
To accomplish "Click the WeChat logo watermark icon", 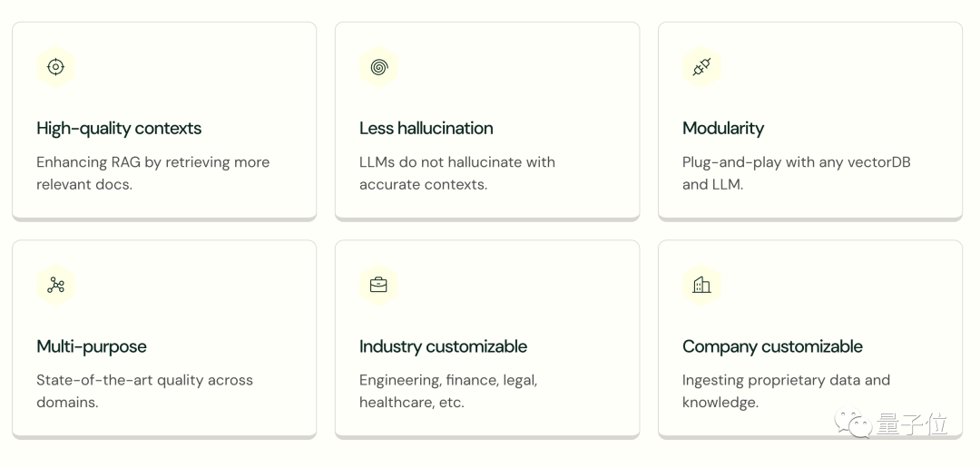I will [853, 423].
